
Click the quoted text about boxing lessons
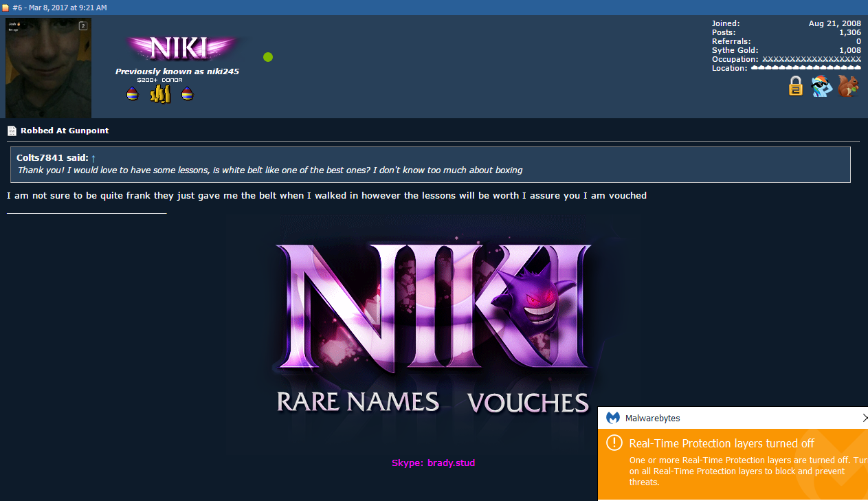click(x=270, y=170)
